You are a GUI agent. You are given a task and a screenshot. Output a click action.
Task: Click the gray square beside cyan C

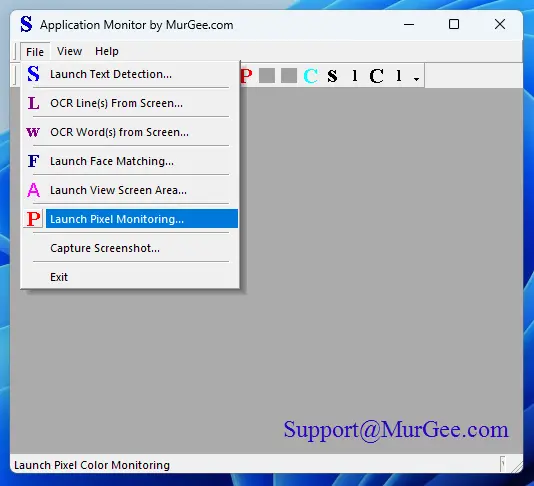(289, 76)
